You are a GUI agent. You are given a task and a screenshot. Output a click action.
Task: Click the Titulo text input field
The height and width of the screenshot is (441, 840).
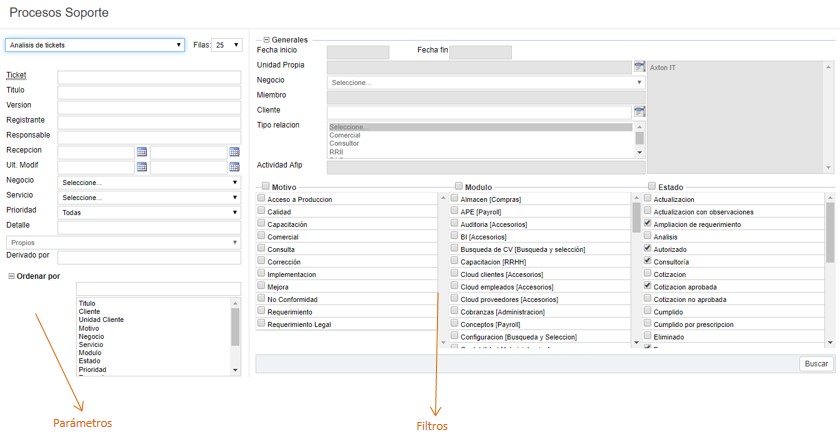click(x=149, y=92)
